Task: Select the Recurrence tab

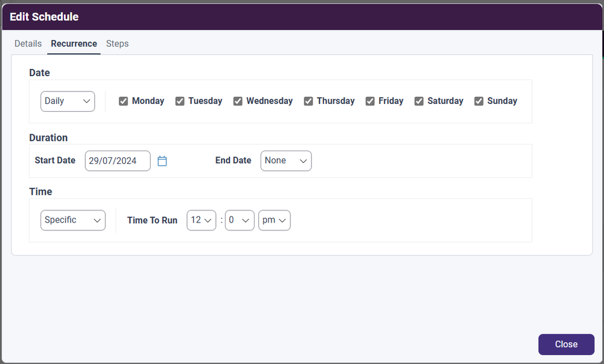Action: click(74, 44)
